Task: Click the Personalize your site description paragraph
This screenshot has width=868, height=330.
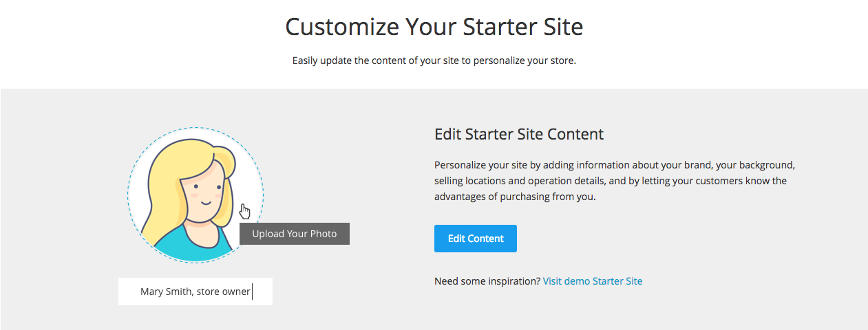Action: [x=615, y=181]
